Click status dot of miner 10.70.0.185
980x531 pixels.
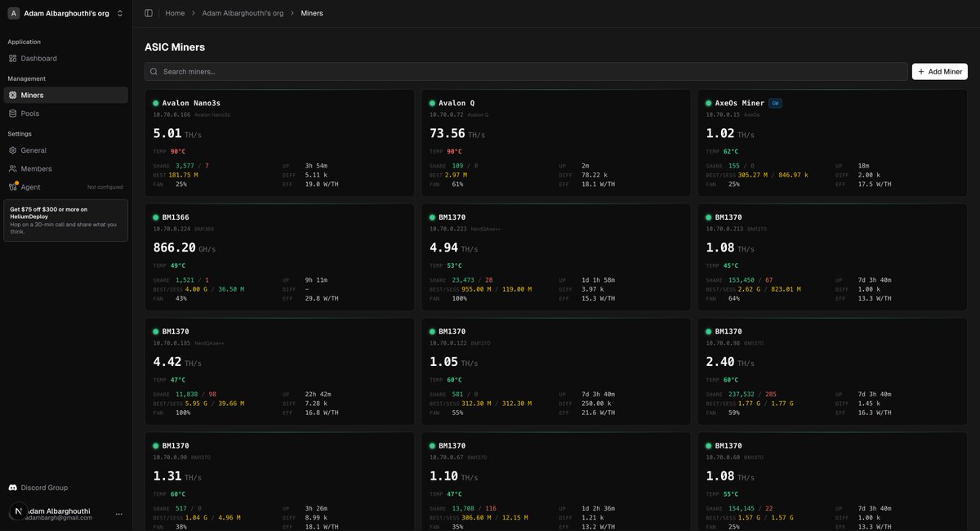pyautogui.click(x=156, y=332)
